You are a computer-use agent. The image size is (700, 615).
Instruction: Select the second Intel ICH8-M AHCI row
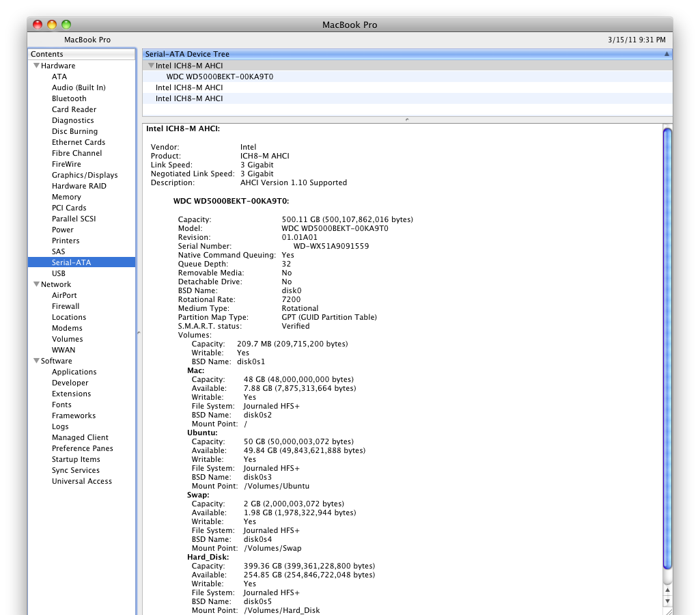click(407, 87)
